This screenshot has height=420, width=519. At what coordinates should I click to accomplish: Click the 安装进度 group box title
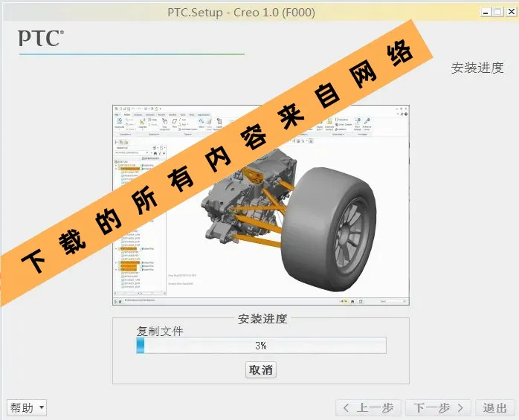point(262,319)
